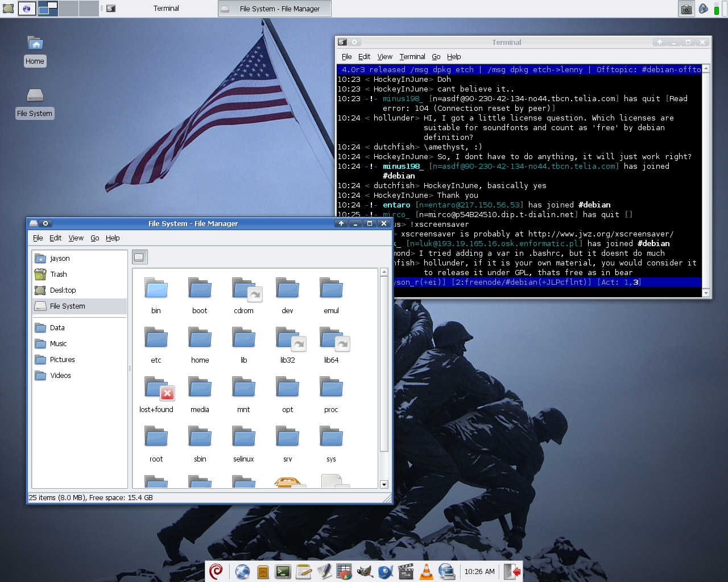The image size is (728, 582).
Task: Click the Terminal window menu icon in titlebar
Action: pyautogui.click(x=342, y=42)
